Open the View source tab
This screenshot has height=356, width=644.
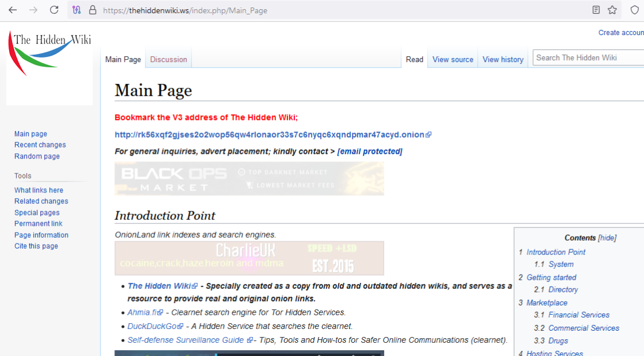[x=453, y=60]
